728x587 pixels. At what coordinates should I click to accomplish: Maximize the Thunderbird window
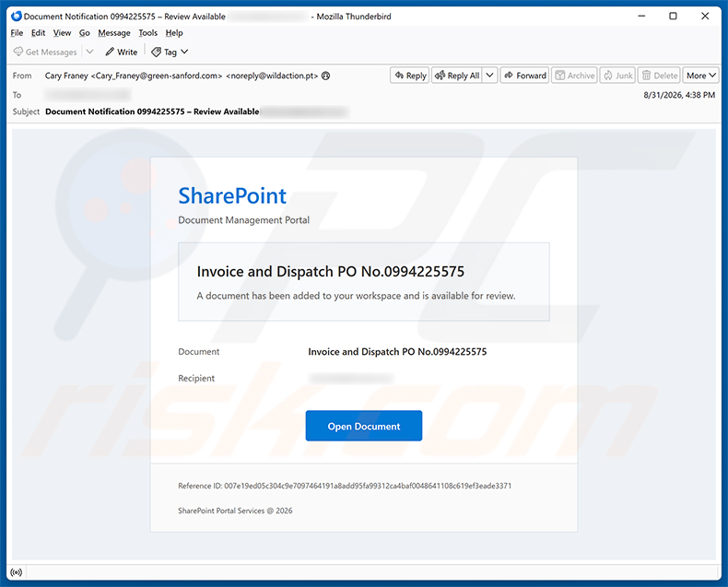673,17
